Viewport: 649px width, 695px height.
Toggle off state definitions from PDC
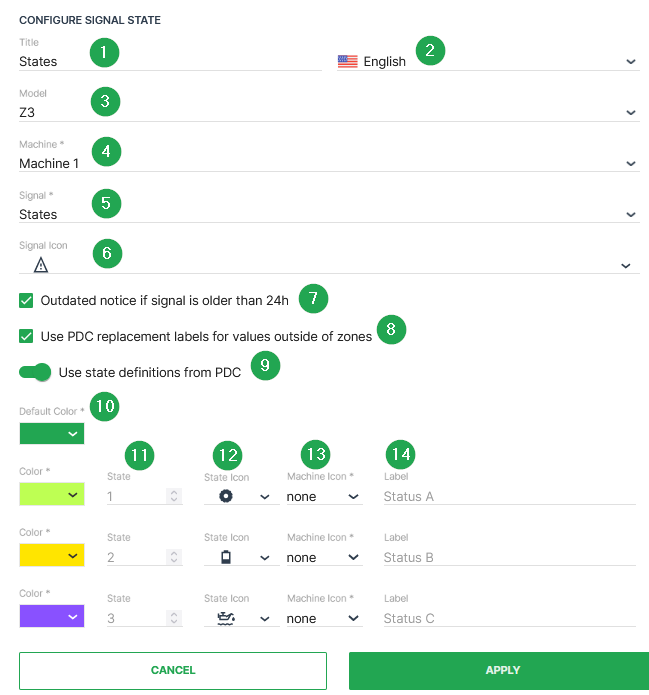tap(35, 373)
